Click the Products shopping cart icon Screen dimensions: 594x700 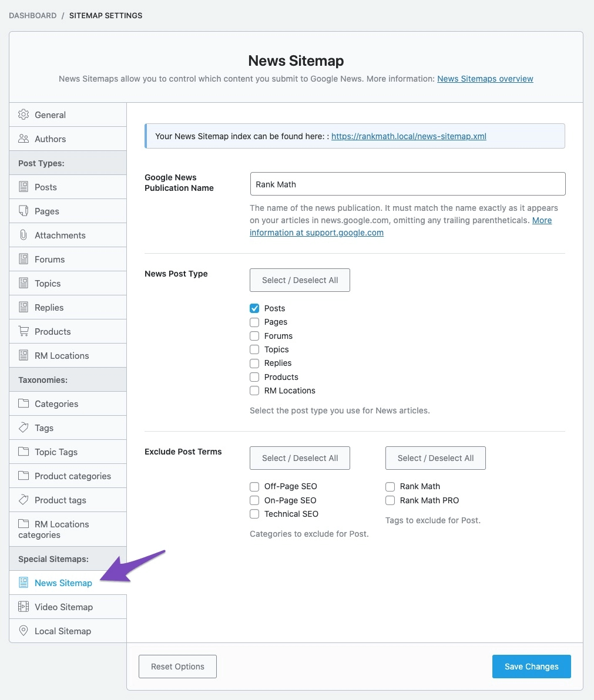coord(24,331)
